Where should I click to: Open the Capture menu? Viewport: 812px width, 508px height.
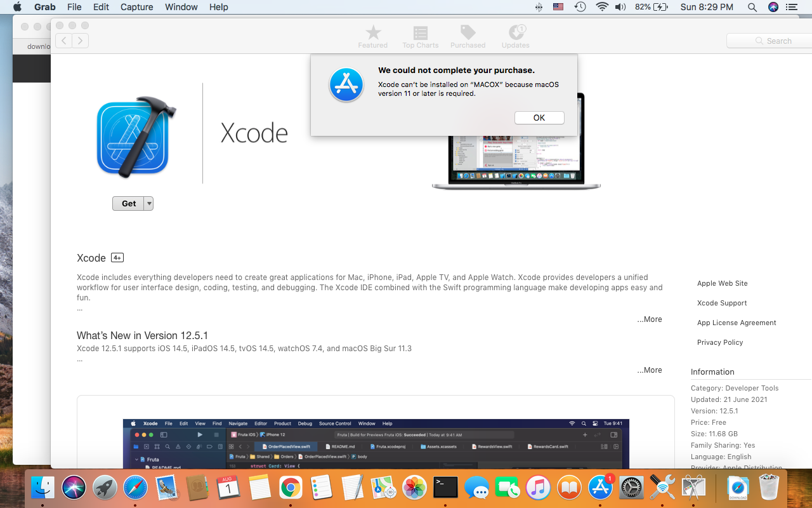[x=136, y=7]
